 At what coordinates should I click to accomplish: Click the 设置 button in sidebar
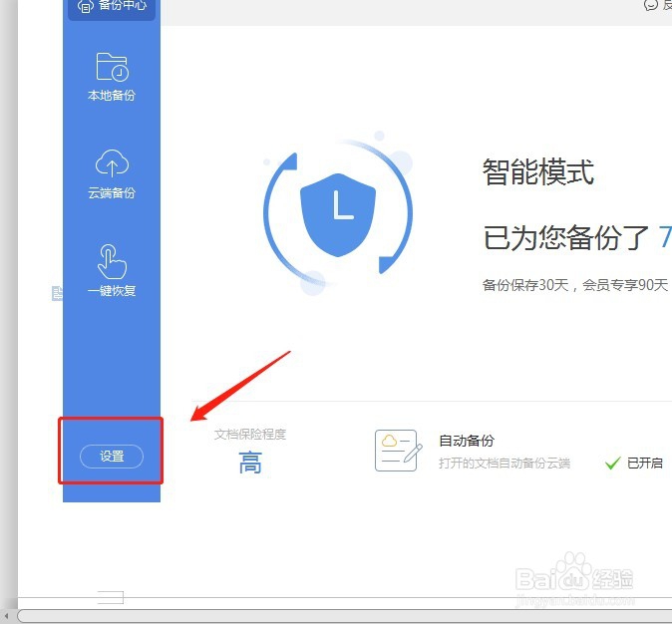tap(112, 456)
